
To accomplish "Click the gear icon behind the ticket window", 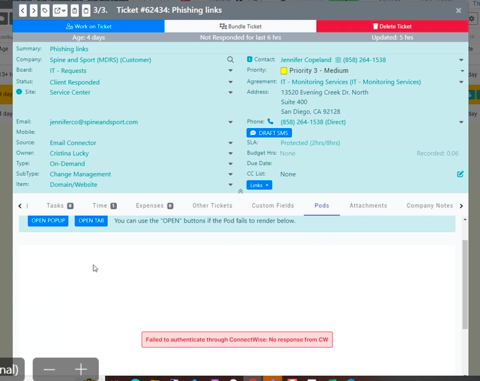I will point(472,18).
